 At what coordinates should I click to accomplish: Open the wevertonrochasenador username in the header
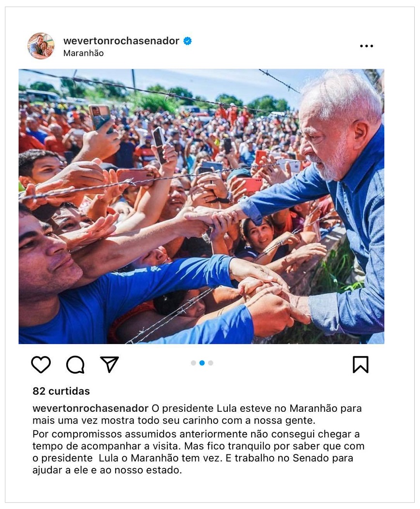tap(121, 41)
